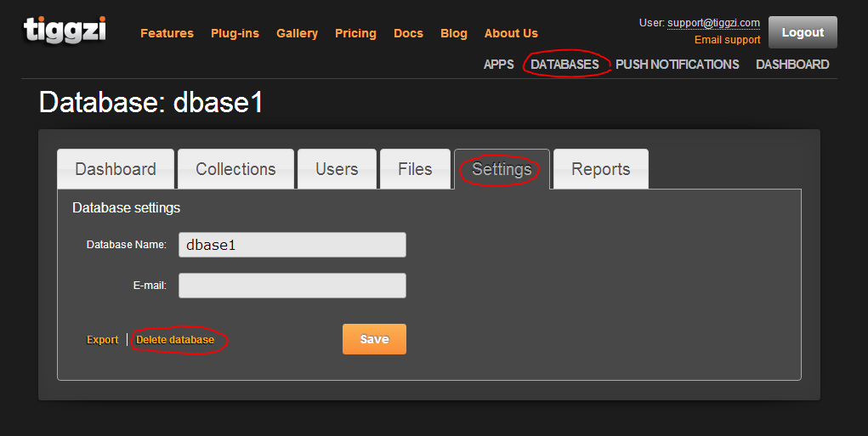This screenshot has height=436, width=868.
Task: Click the tiggzi logo
Action: [65, 30]
